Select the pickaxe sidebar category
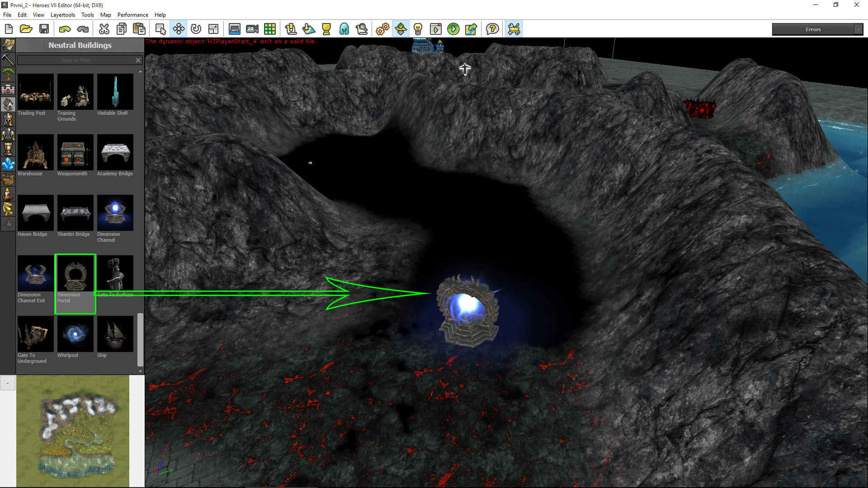This screenshot has height=488, width=868. [x=8, y=59]
